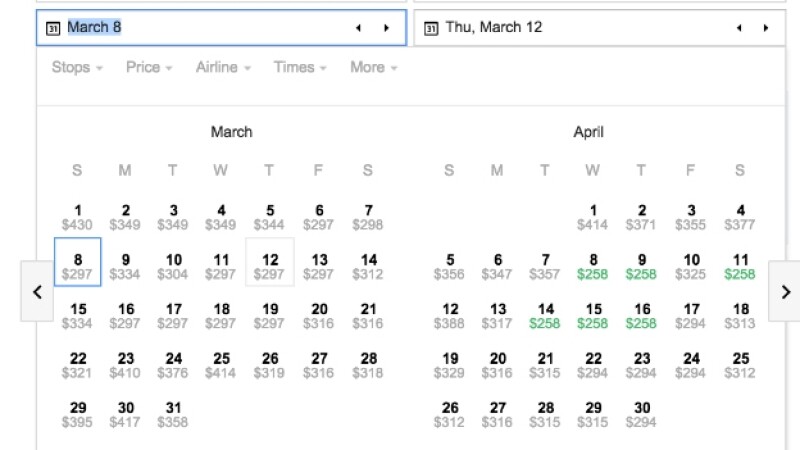Open the Airline filter dropdown
This screenshot has width=800, height=450.
pos(223,67)
